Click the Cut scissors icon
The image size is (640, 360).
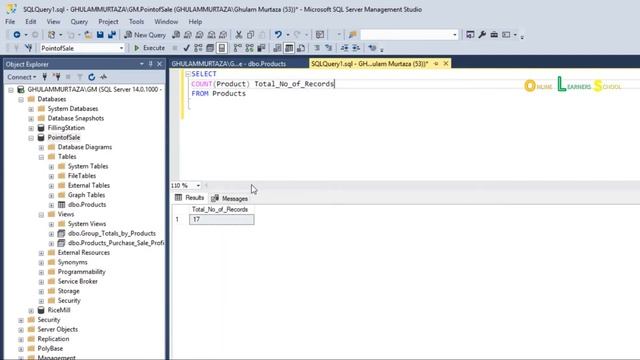point(239,35)
